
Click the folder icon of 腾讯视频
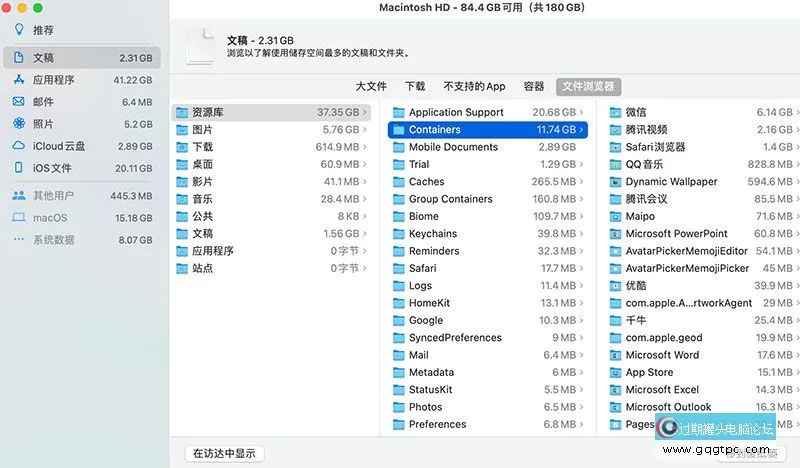(x=616, y=130)
